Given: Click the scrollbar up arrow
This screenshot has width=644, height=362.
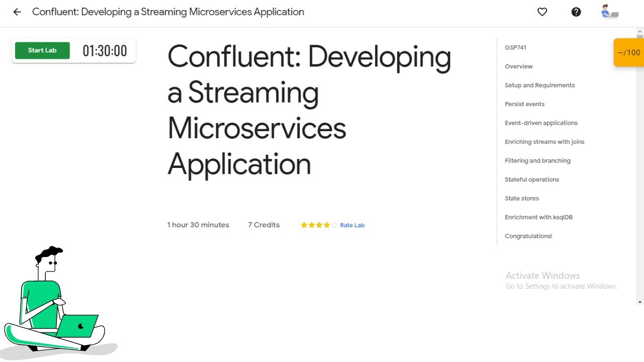Looking at the screenshot, I should pos(640,31).
